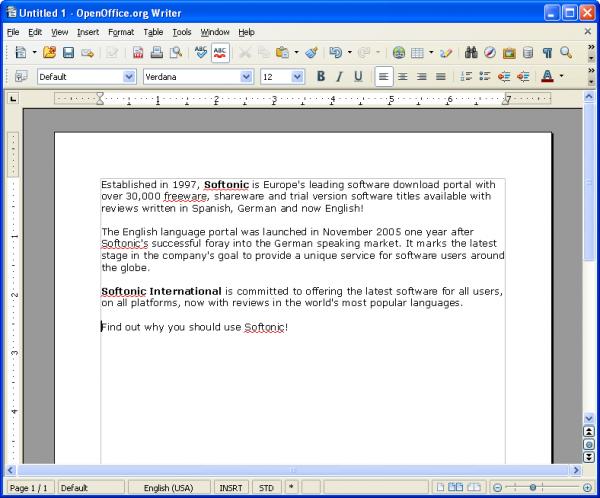Click the Hyperlink globe icon

click(399, 53)
